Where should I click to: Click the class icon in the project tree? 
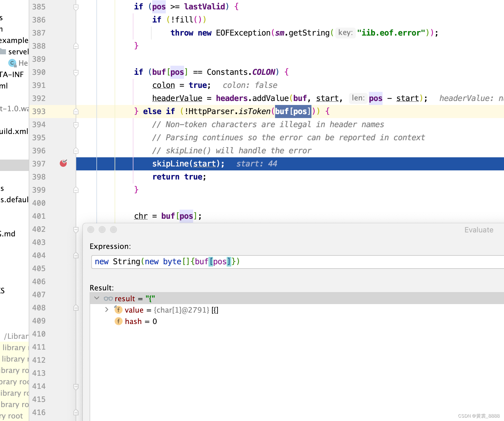point(12,63)
